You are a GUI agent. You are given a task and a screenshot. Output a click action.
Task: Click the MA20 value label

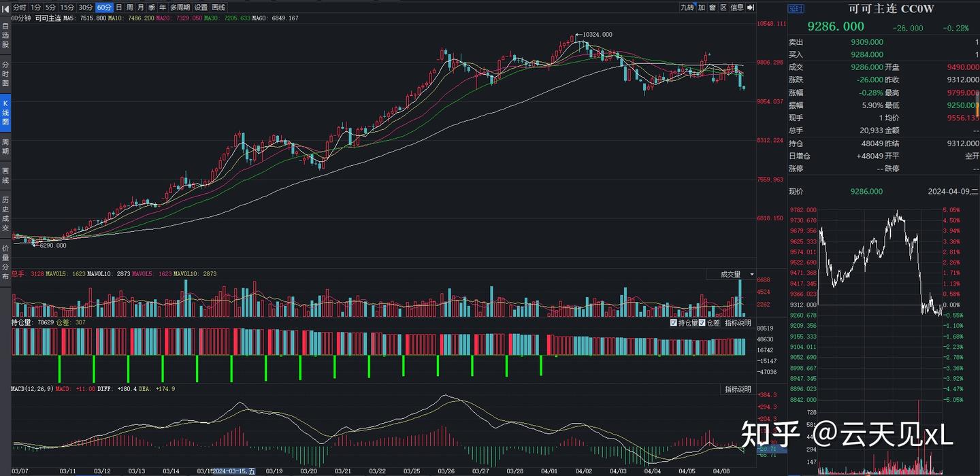(x=179, y=18)
